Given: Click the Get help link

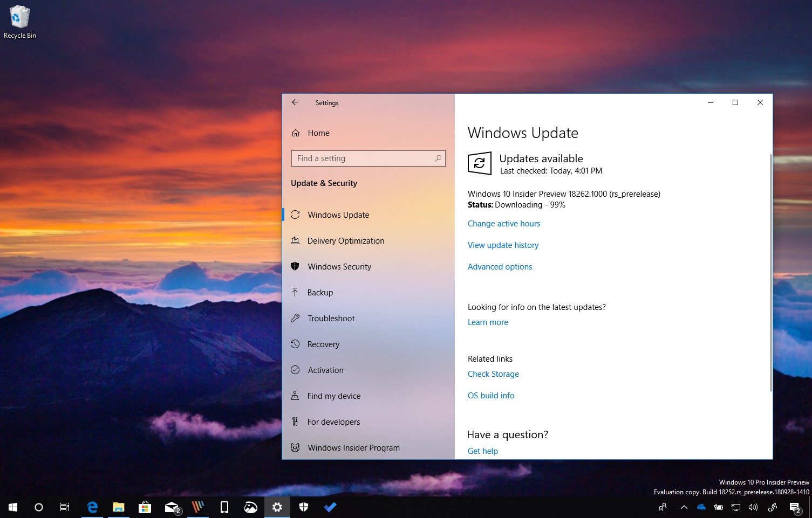Looking at the screenshot, I should [x=482, y=451].
